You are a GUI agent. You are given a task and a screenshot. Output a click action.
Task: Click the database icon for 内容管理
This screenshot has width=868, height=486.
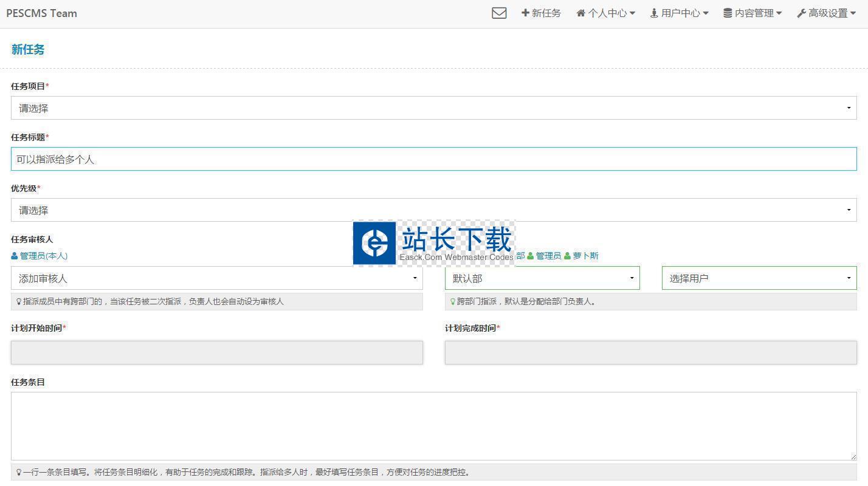[728, 13]
